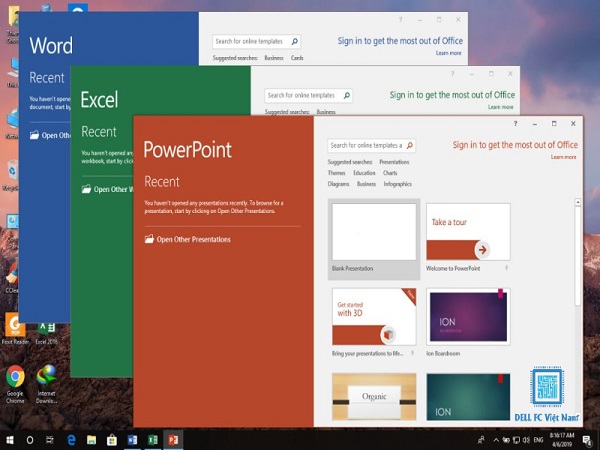Screen dimensions: 600x450
Task: Click the Word window search magnifier icon
Action: pyautogui.click(x=295, y=41)
